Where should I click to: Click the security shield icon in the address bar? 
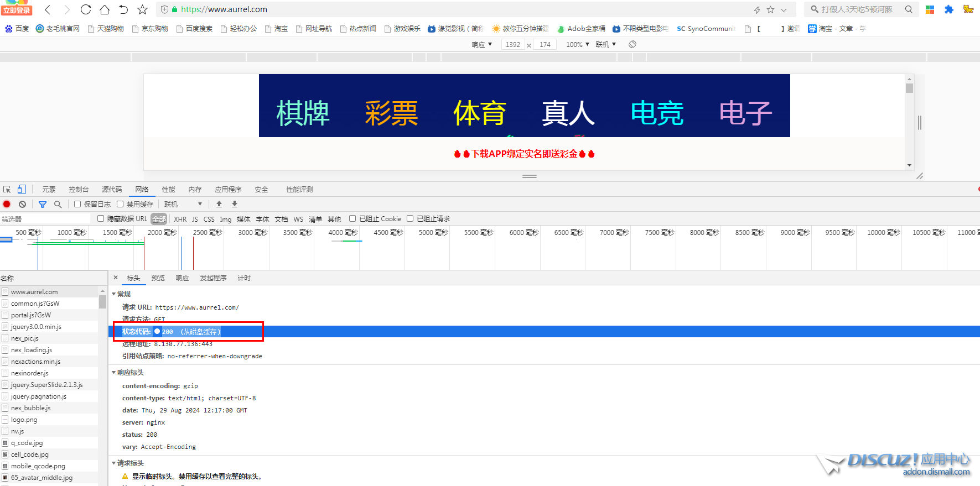164,9
